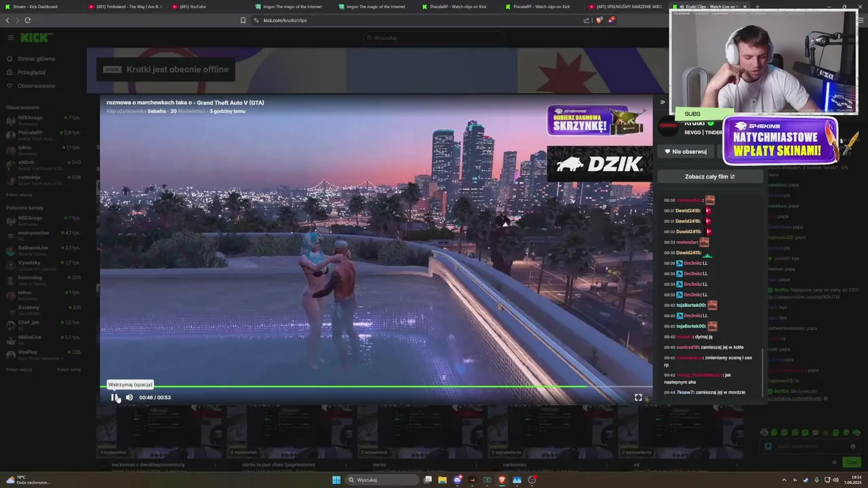Reload the page with the refresh icon
868x488 pixels.
(28, 20)
